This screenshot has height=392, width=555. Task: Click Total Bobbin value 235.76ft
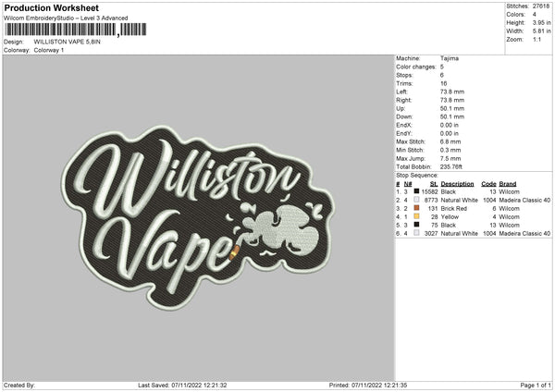click(x=451, y=166)
